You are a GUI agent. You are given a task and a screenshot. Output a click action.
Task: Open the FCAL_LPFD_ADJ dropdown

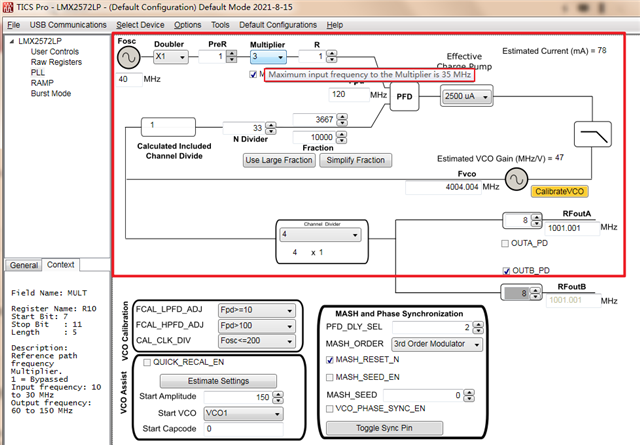click(257, 310)
